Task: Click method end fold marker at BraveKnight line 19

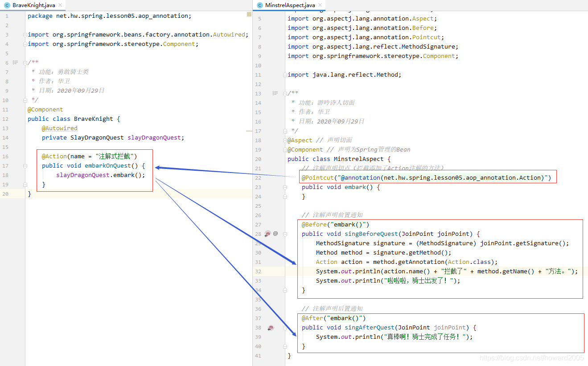Action: 25,185
